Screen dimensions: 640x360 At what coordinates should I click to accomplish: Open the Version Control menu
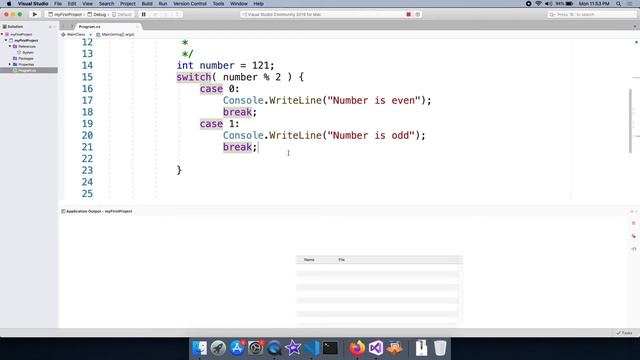click(x=190, y=4)
